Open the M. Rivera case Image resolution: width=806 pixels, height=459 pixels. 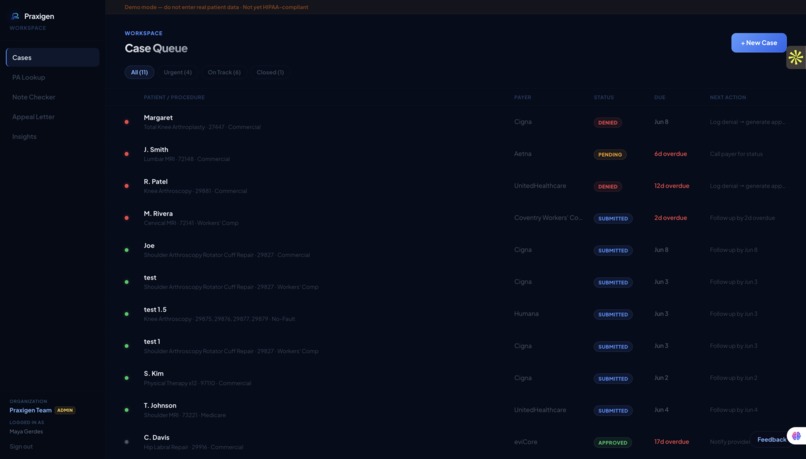[455, 218]
